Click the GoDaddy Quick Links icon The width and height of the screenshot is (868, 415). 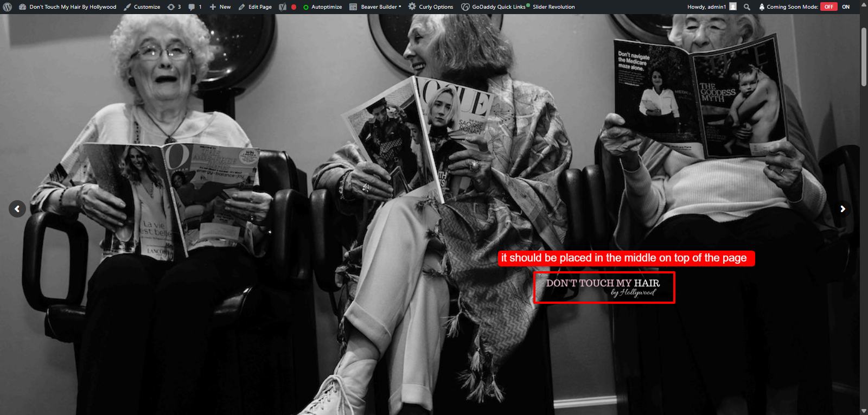[465, 7]
